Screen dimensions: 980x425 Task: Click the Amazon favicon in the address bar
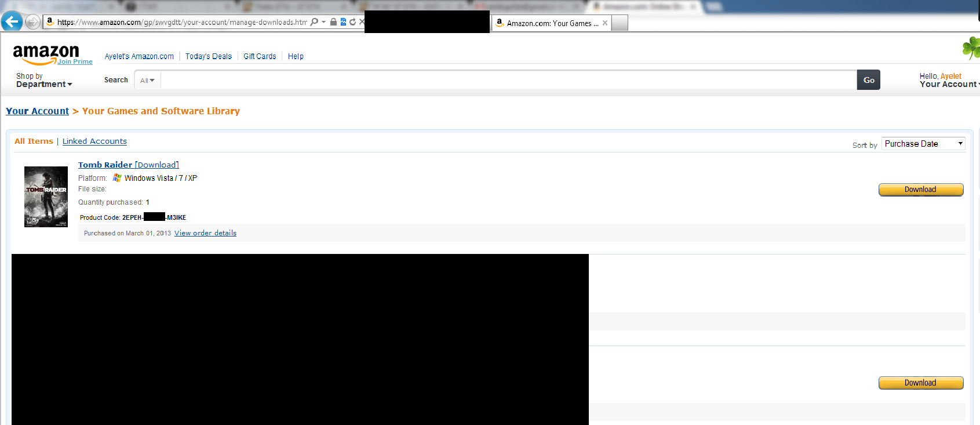(50, 21)
